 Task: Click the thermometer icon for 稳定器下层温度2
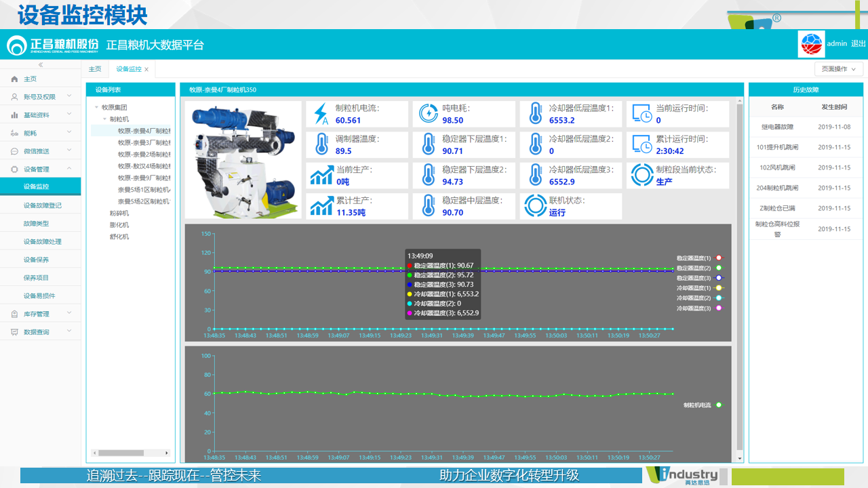point(428,176)
